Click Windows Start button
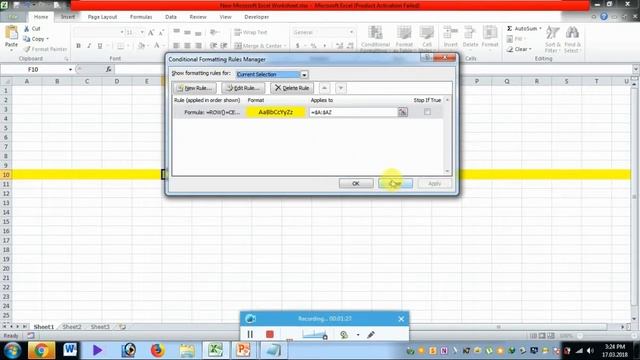This screenshot has width=640, height=360. pos(12,350)
